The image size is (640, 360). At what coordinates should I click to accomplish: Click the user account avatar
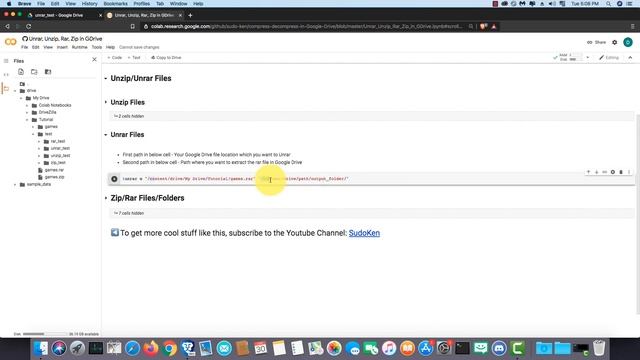(x=628, y=42)
